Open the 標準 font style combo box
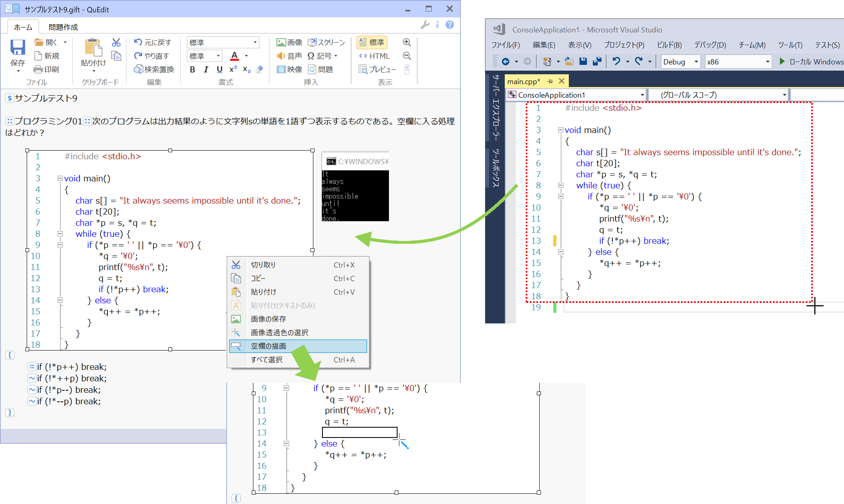Screen dimensions: 844x504 (x=223, y=42)
